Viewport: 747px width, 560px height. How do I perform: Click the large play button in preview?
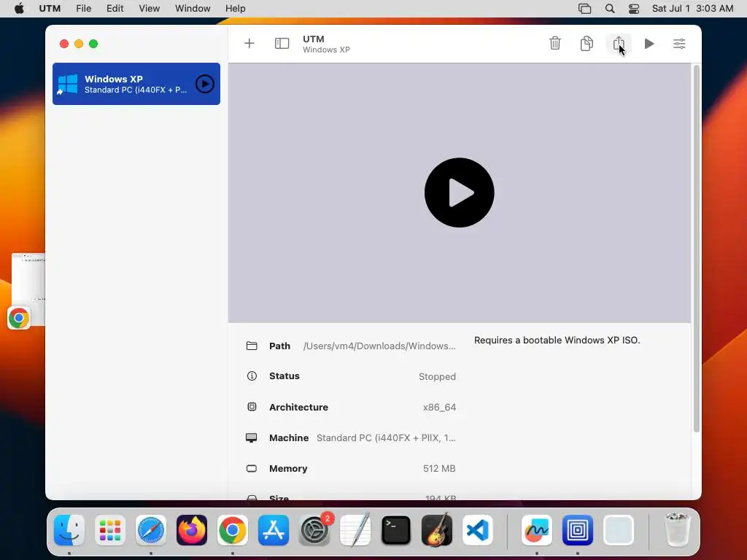(460, 192)
